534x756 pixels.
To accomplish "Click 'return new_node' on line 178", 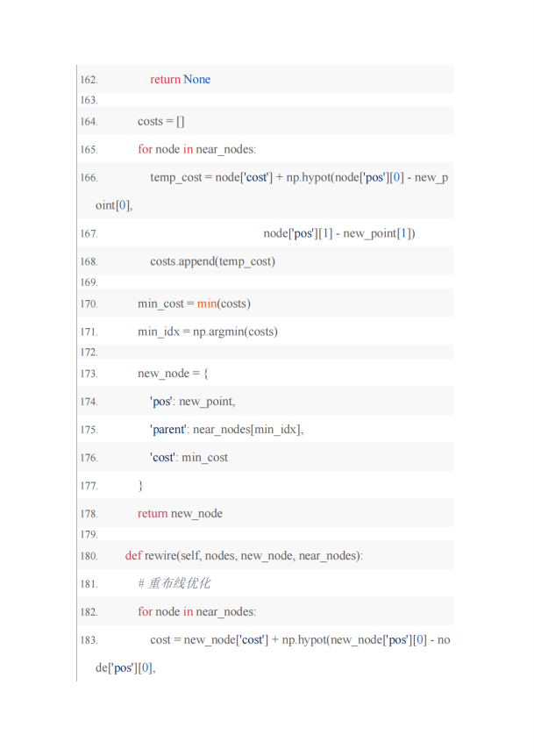I will pyautogui.click(x=181, y=513).
